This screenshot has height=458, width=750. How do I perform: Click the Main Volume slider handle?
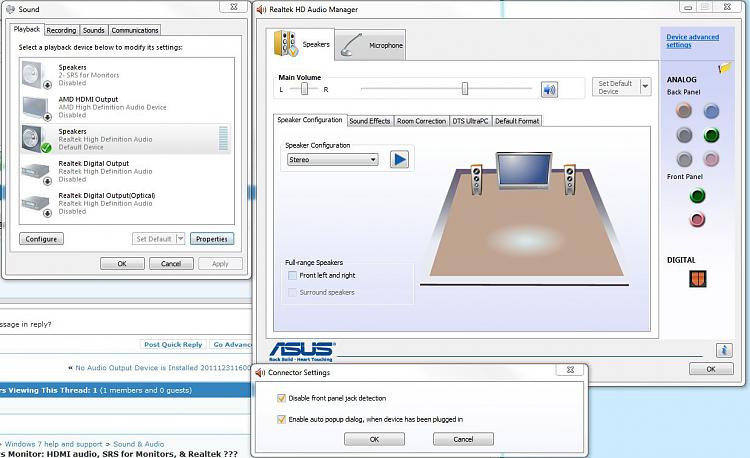pos(464,88)
